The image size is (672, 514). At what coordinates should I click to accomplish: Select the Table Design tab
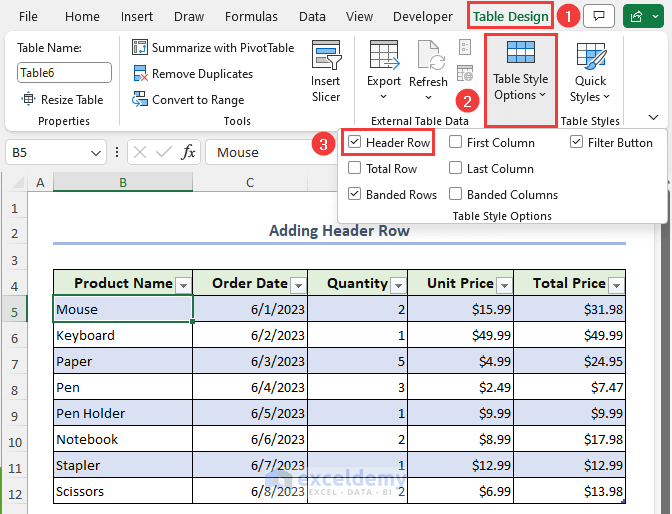point(510,16)
